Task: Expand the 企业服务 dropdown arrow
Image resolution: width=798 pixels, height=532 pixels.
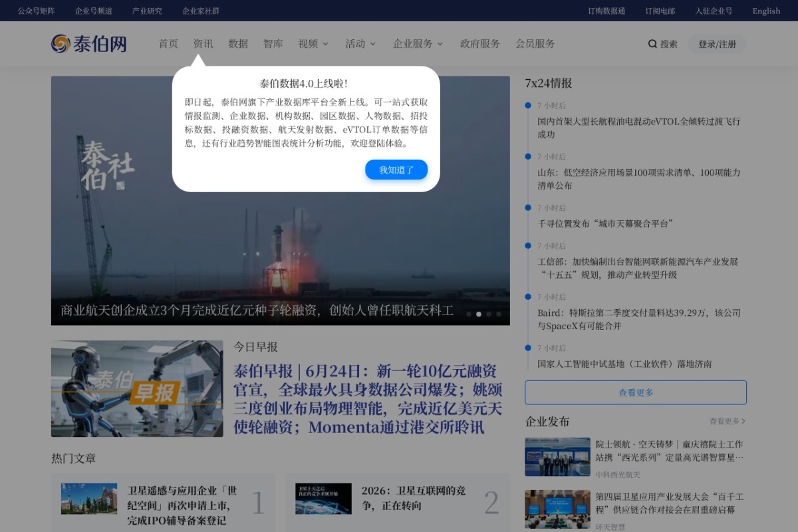Action: [440, 44]
